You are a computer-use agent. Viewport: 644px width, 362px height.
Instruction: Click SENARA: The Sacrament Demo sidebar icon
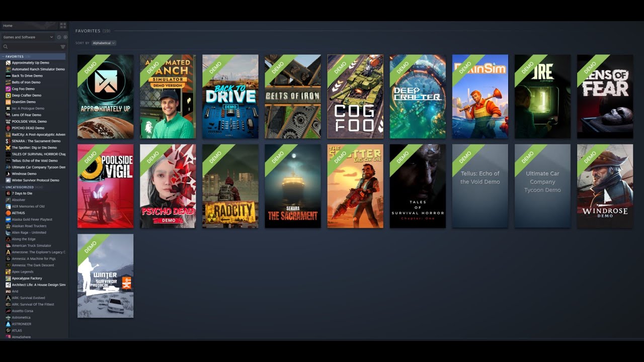click(8, 141)
